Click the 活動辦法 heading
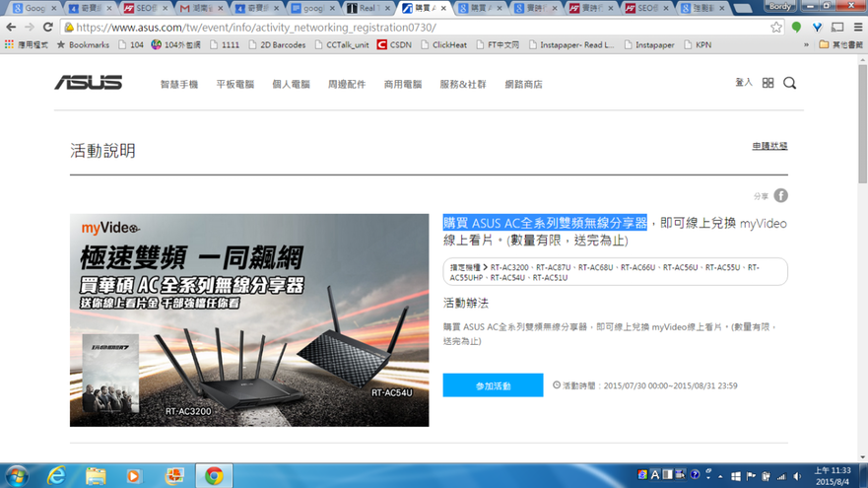Screen dimensions: 868x488 466,303
